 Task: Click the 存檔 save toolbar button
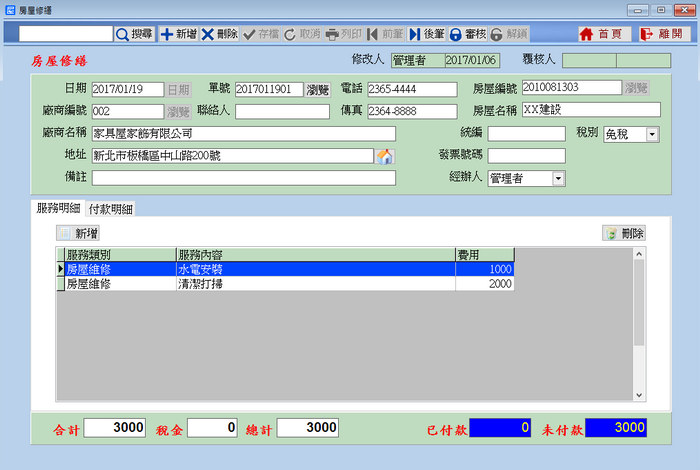tap(261, 34)
